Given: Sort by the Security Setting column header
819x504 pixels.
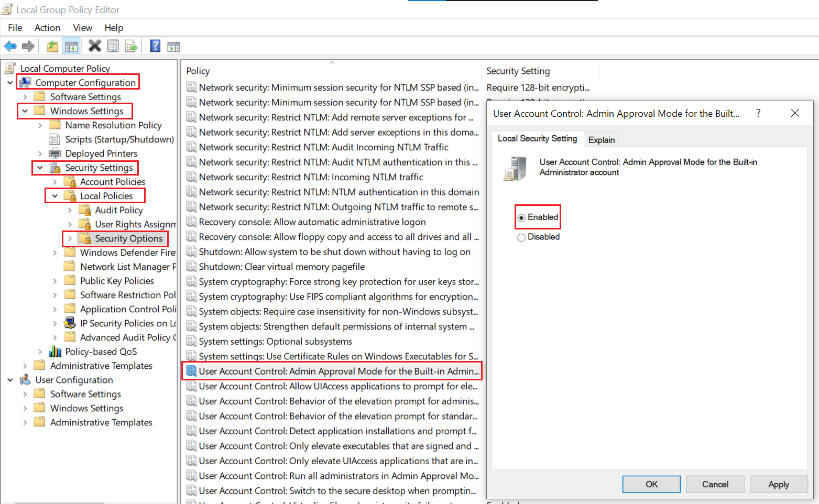Looking at the screenshot, I should pyautogui.click(x=540, y=71).
